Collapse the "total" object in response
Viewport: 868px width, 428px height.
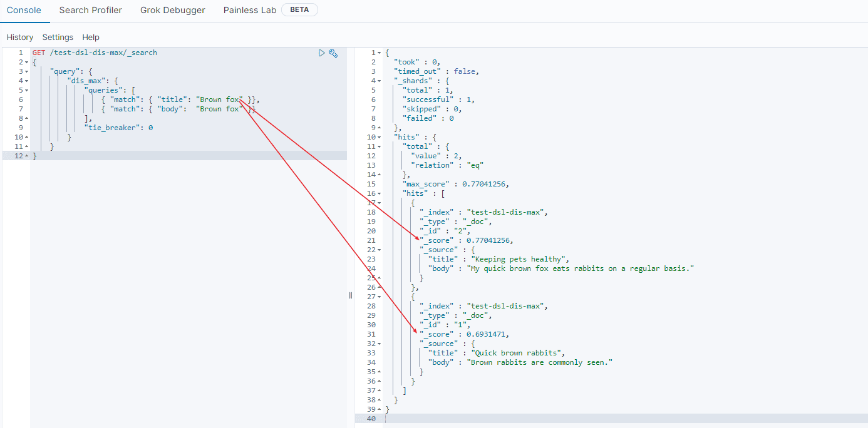coord(379,146)
